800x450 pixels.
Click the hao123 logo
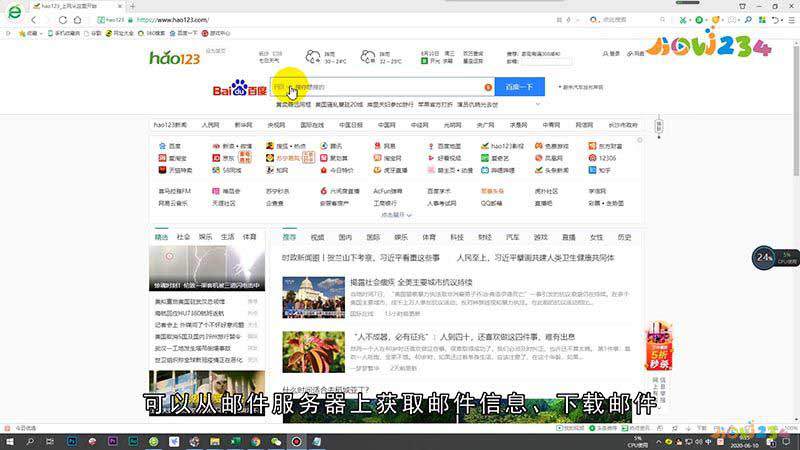pyautogui.click(x=174, y=58)
